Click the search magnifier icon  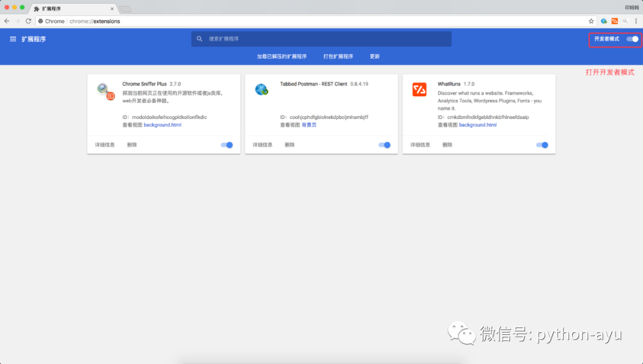[199, 39]
